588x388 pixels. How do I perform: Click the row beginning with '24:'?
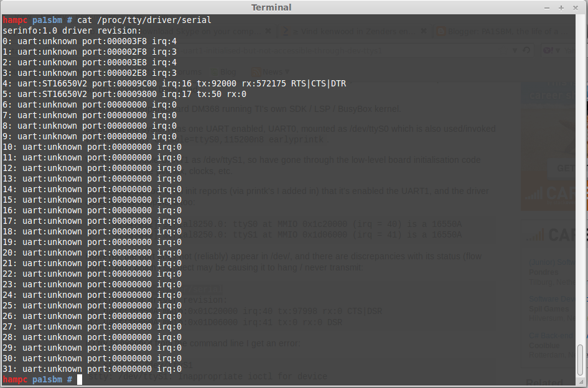click(x=92, y=295)
